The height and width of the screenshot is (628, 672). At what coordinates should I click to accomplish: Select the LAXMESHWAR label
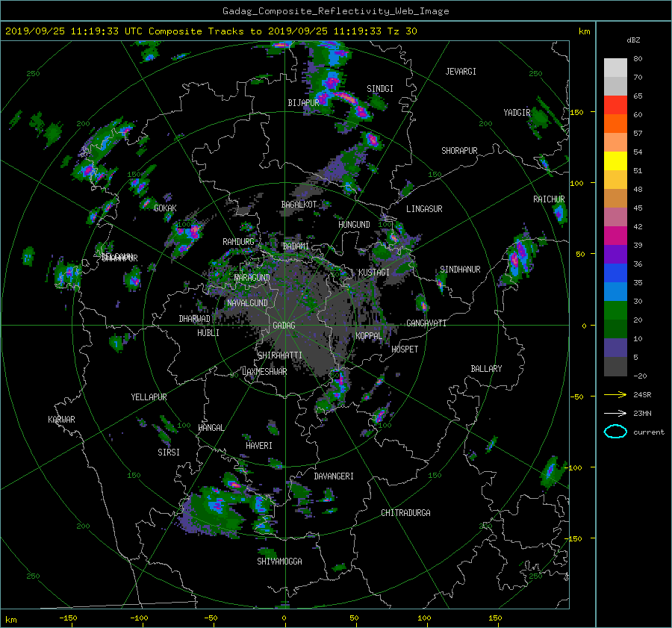264,372
